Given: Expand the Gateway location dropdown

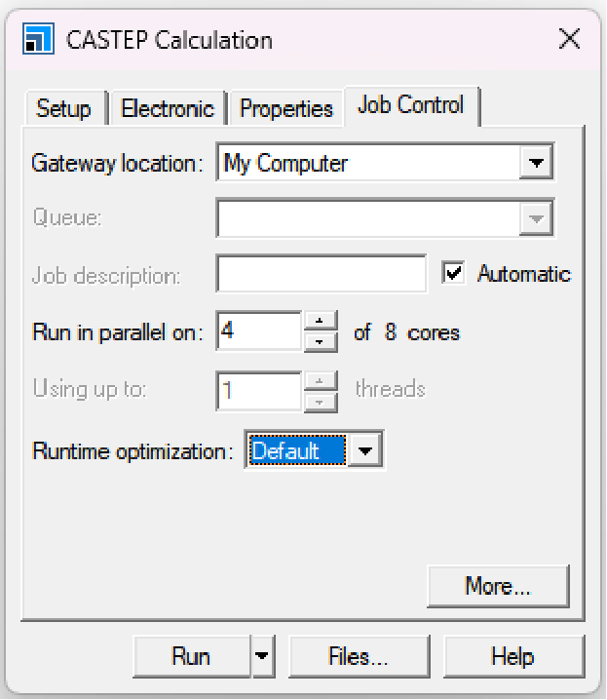Looking at the screenshot, I should [535, 163].
